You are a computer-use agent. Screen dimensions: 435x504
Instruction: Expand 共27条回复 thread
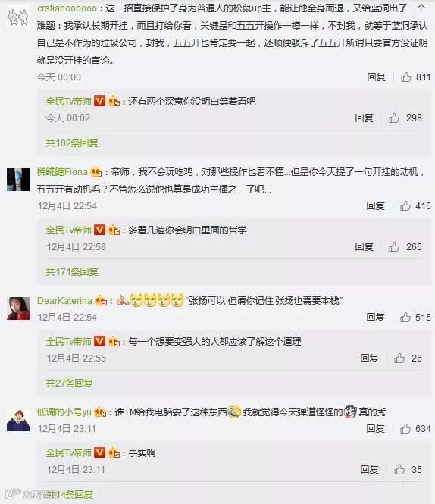coord(69,383)
